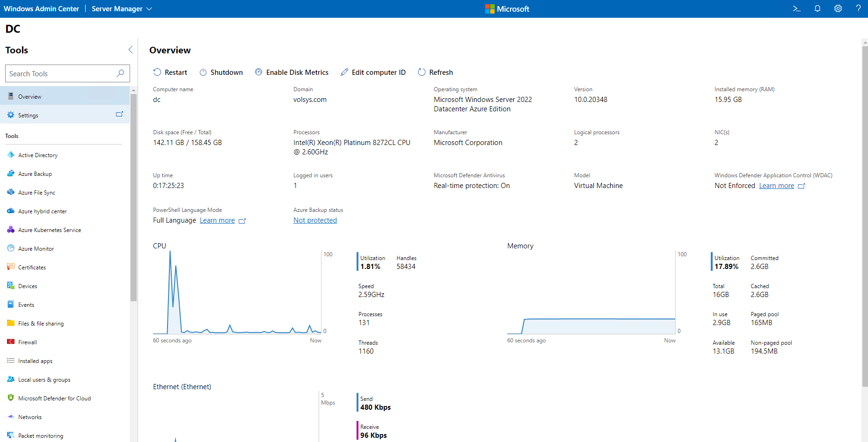The height and width of the screenshot is (442, 868).
Task: Click the Receive value 96 Kbps
Action: tap(373, 435)
